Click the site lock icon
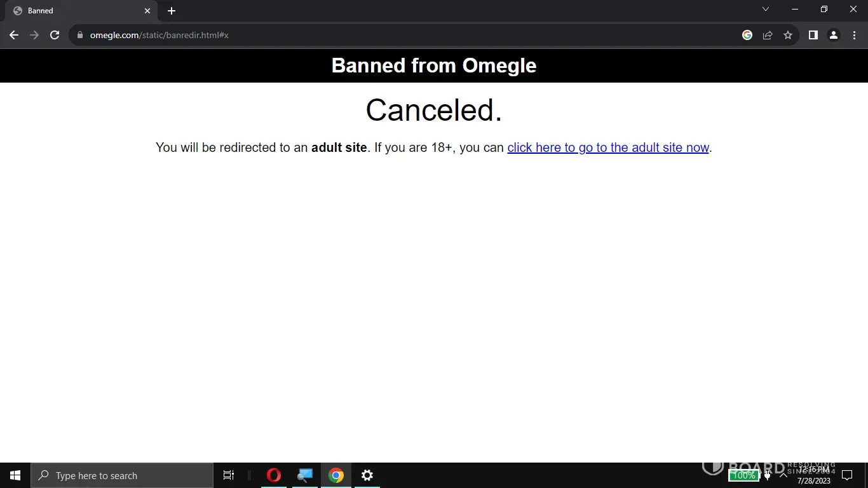Image resolution: width=868 pixels, height=488 pixels. (x=80, y=35)
